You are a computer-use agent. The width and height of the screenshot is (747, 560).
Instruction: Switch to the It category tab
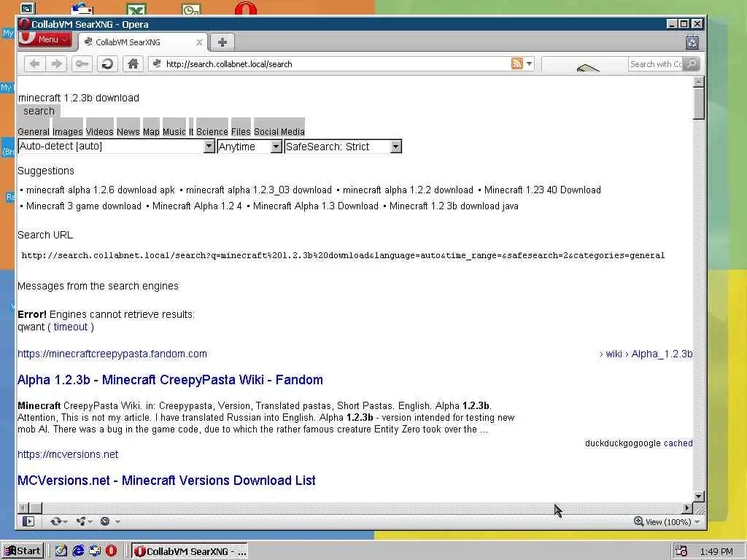(x=191, y=131)
